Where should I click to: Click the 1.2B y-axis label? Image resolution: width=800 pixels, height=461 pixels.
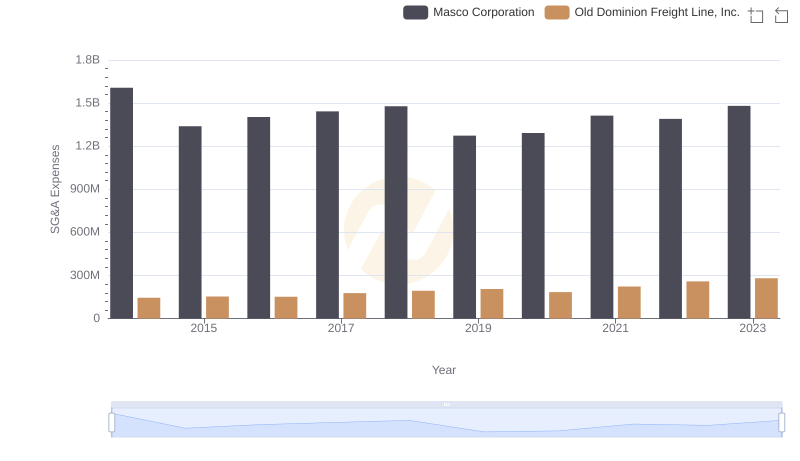coord(88,146)
